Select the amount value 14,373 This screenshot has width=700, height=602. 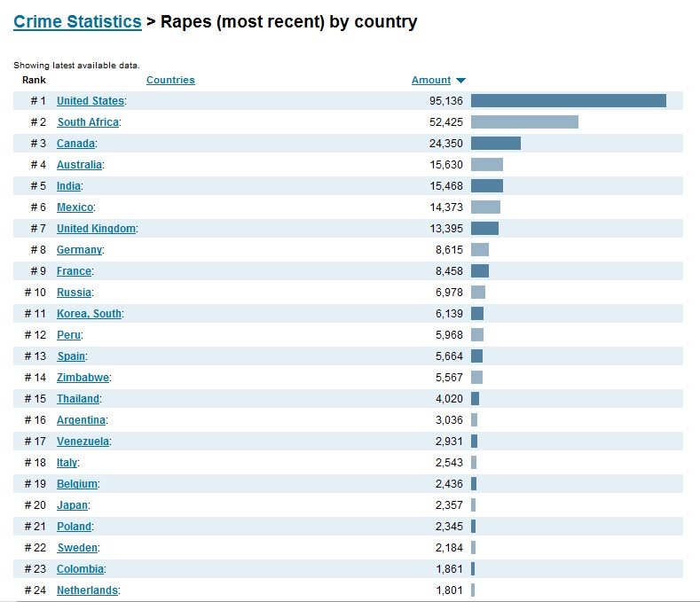coord(446,207)
